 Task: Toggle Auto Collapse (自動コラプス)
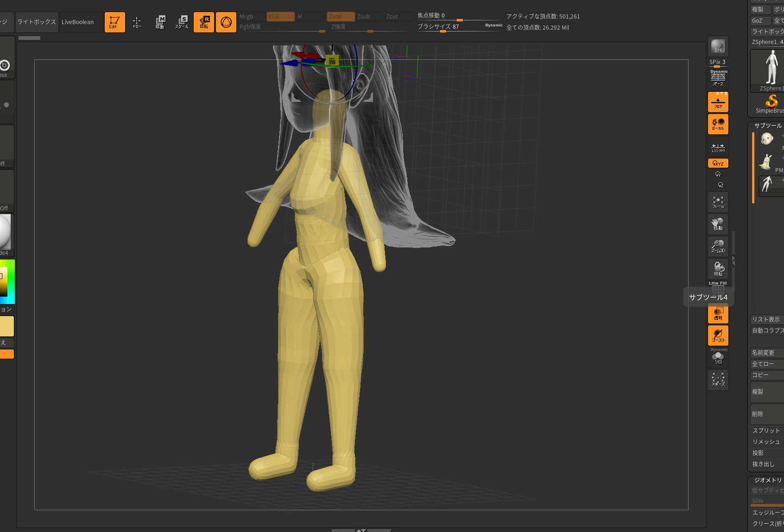click(767, 330)
